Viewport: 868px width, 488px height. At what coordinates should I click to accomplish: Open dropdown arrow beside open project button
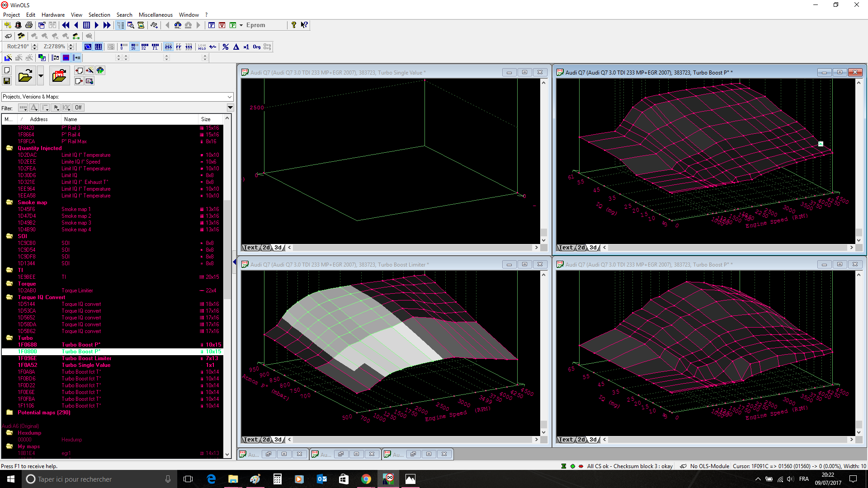tap(41, 75)
